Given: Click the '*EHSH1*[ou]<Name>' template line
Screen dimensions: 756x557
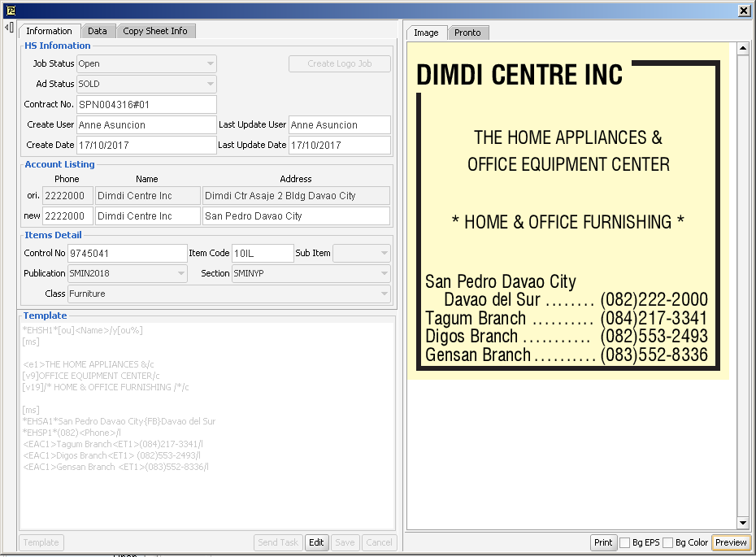Looking at the screenshot, I should pos(82,331).
